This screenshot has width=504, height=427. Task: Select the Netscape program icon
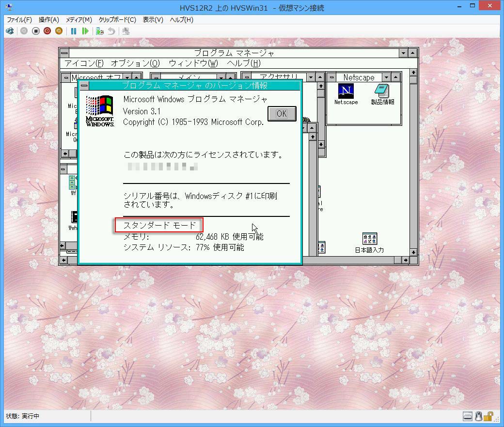(346, 94)
